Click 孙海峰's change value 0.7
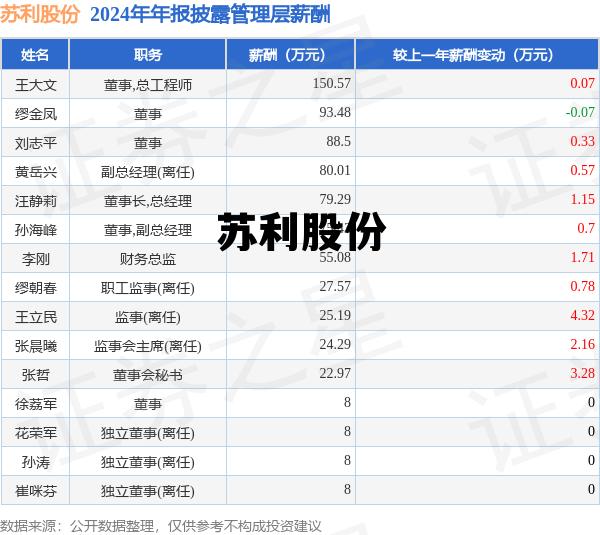Image resolution: width=600 pixels, height=535 pixels. coord(586,228)
